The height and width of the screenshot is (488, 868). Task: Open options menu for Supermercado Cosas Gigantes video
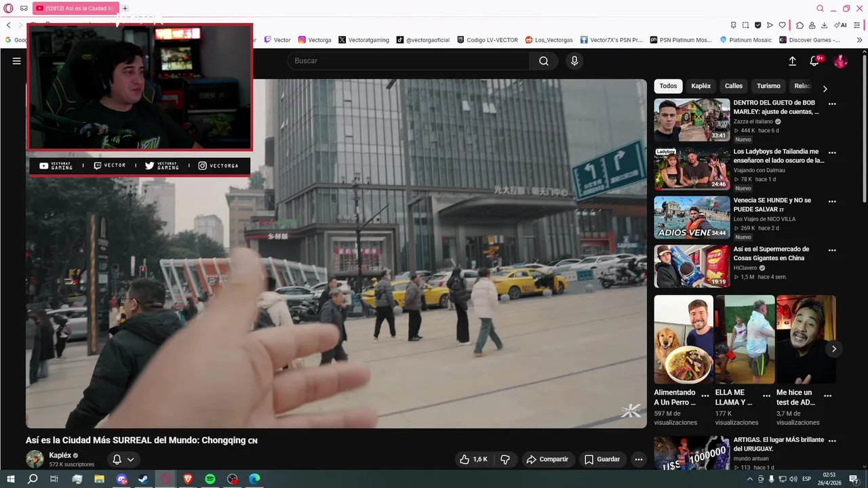(832, 251)
